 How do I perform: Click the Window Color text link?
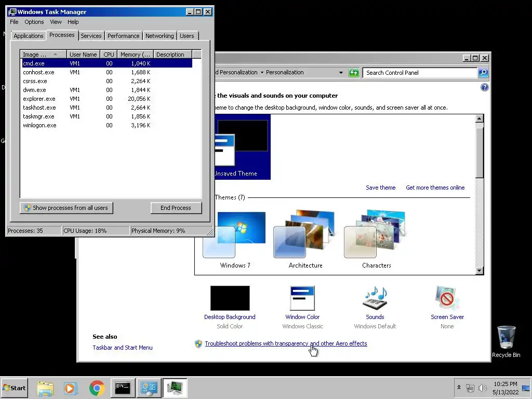[302, 317]
